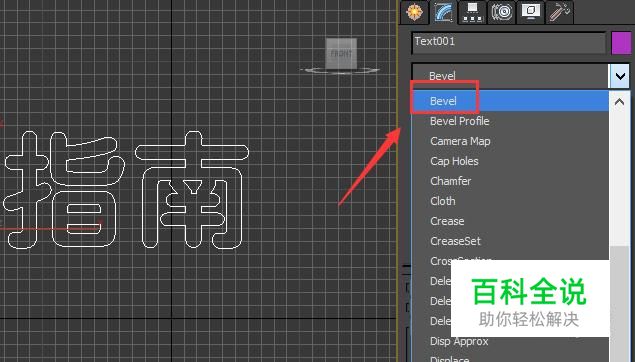The image size is (635, 362).
Task: Select Disp Approx modifier
Action: (x=510, y=341)
